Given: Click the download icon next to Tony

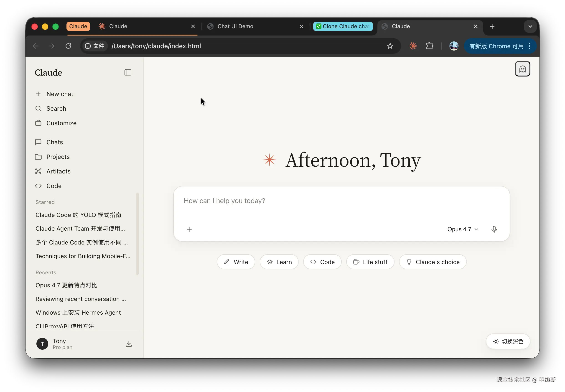Looking at the screenshot, I should tap(129, 344).
